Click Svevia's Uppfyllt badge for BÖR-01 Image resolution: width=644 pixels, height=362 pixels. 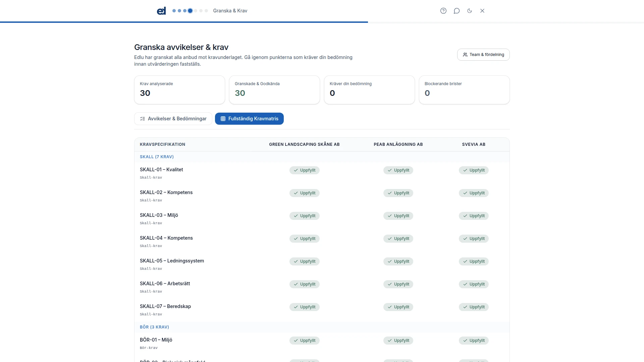[x=474, y=341]
